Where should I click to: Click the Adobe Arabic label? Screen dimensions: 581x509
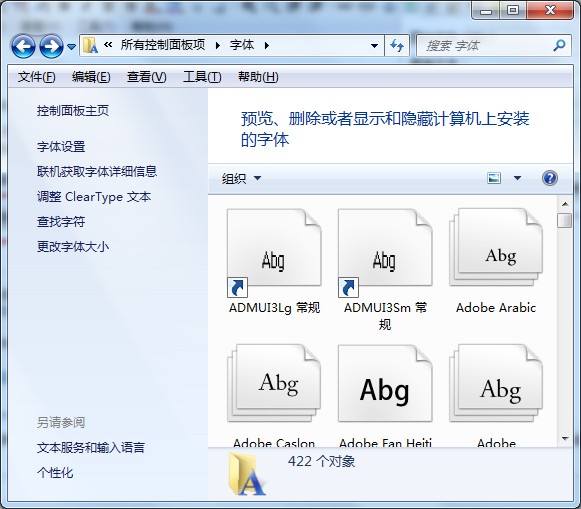point(496,307)
